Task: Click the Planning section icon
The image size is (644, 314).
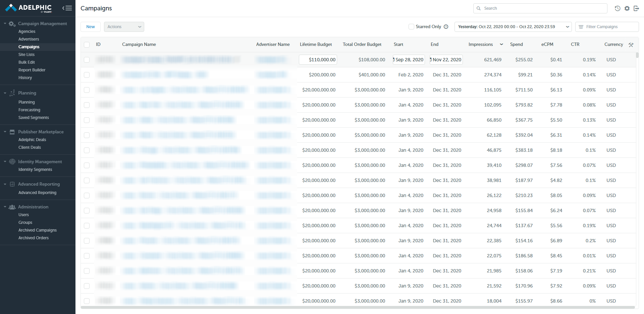Action: pos(12,93)
